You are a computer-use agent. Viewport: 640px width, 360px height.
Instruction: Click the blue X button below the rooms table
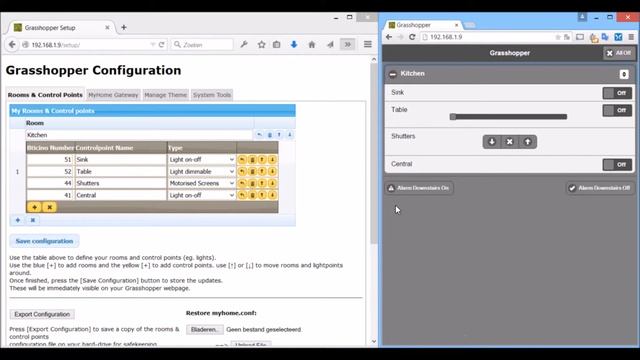coord(33,220)
